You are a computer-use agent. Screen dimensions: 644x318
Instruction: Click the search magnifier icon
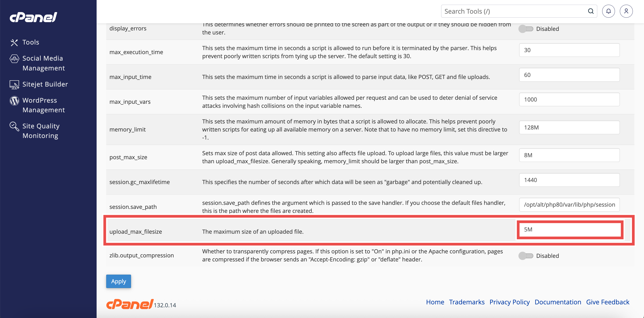pyautogui.click(x=591, y=11)
